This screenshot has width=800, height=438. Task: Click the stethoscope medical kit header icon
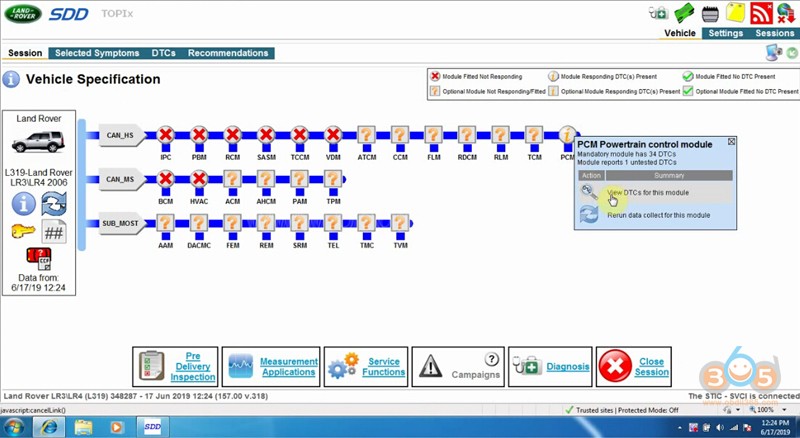click(658, 13)
